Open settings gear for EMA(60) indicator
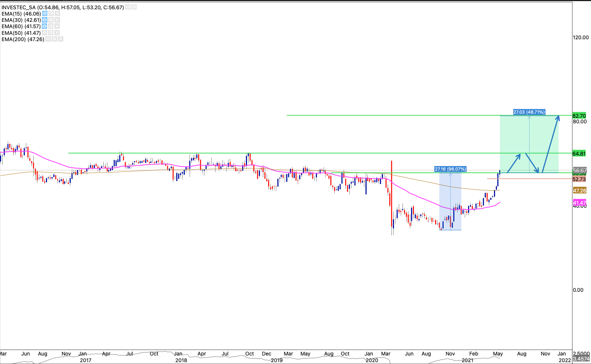591x364 pixels. (x=51, y=26)
